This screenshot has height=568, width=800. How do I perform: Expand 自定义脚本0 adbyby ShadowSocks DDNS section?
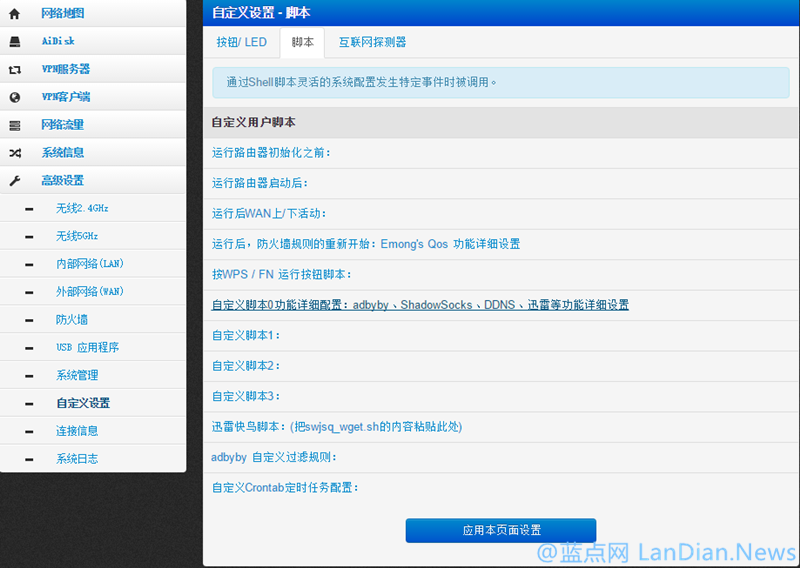(420, 305)
